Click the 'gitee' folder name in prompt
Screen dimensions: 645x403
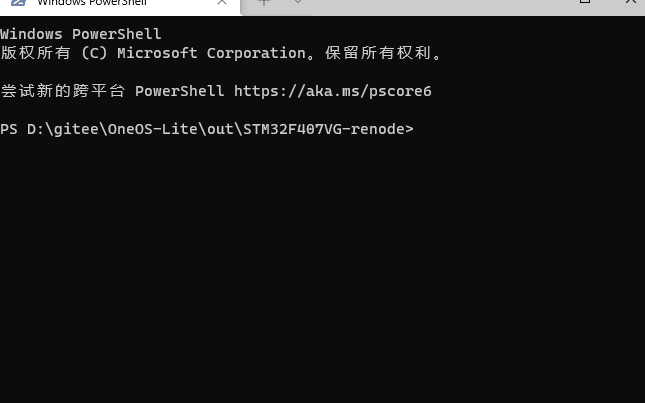[78, 129]
